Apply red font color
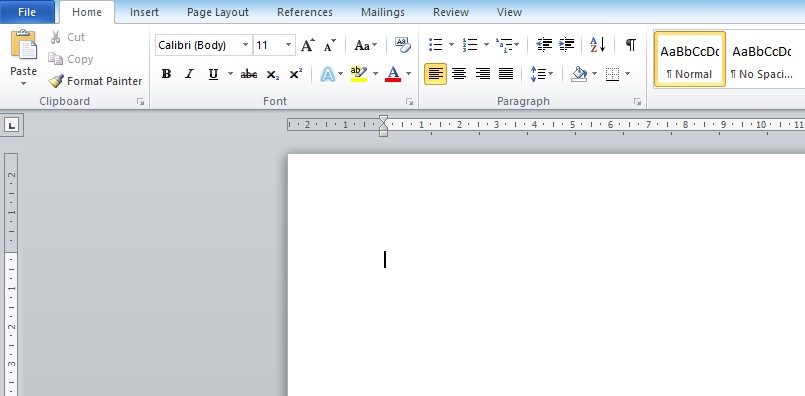The width and height of the screenshot is (805, 396). point(393,74)
